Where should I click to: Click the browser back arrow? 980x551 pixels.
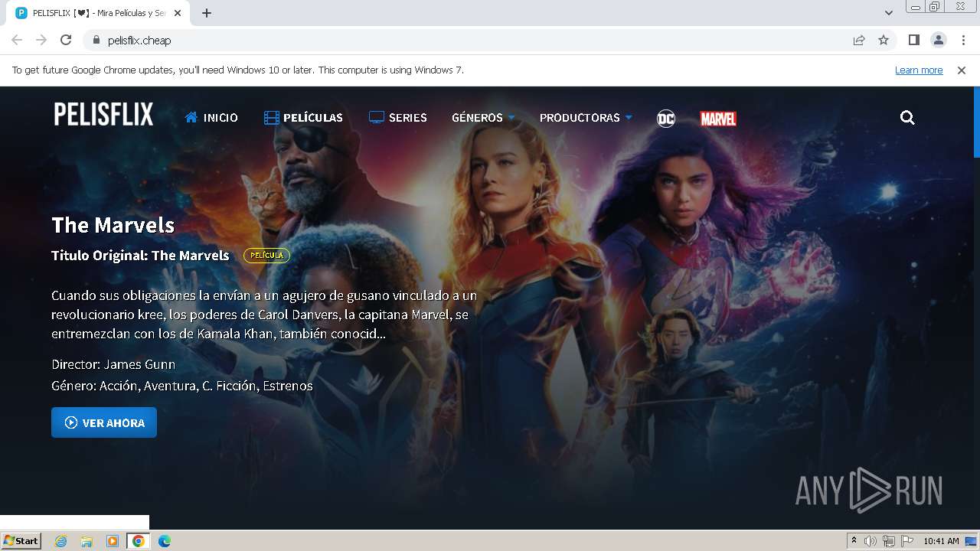point(17,40)
